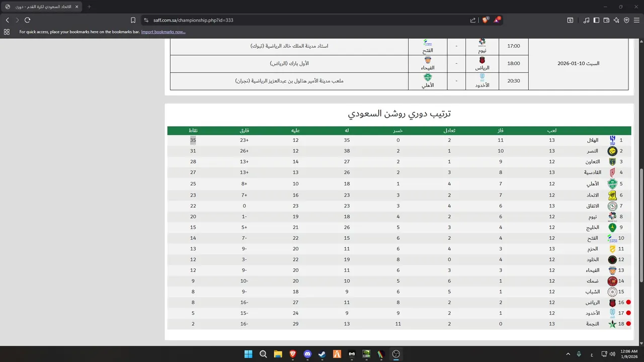Click the تعادل column header
The width and height of the screenshot is (644, 362).
pos(449,131)
